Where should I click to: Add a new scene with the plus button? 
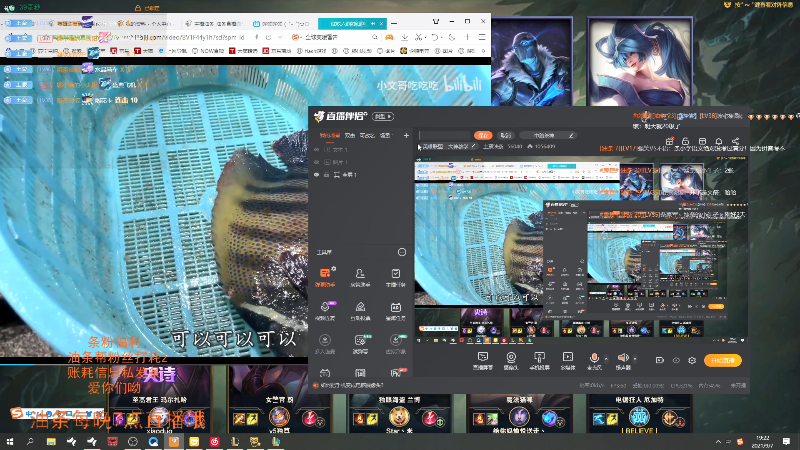click(x=406, y=135)
